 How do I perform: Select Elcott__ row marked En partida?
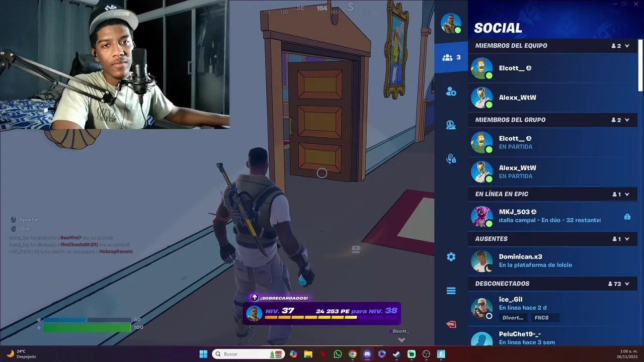pos(553,142)
